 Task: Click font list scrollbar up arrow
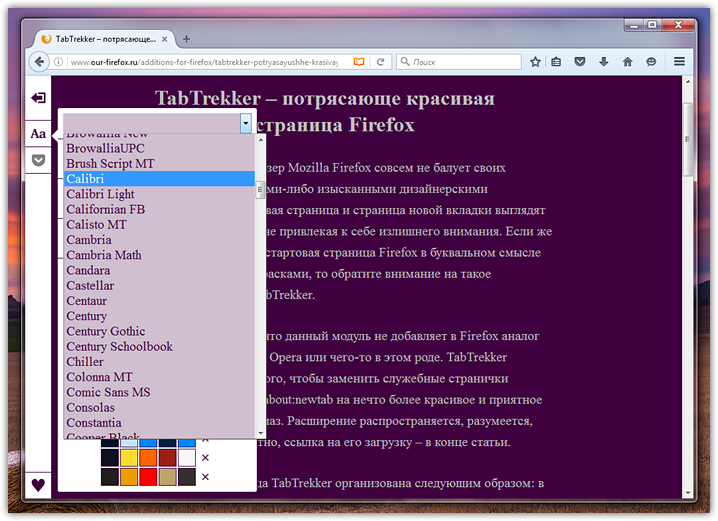260,140
